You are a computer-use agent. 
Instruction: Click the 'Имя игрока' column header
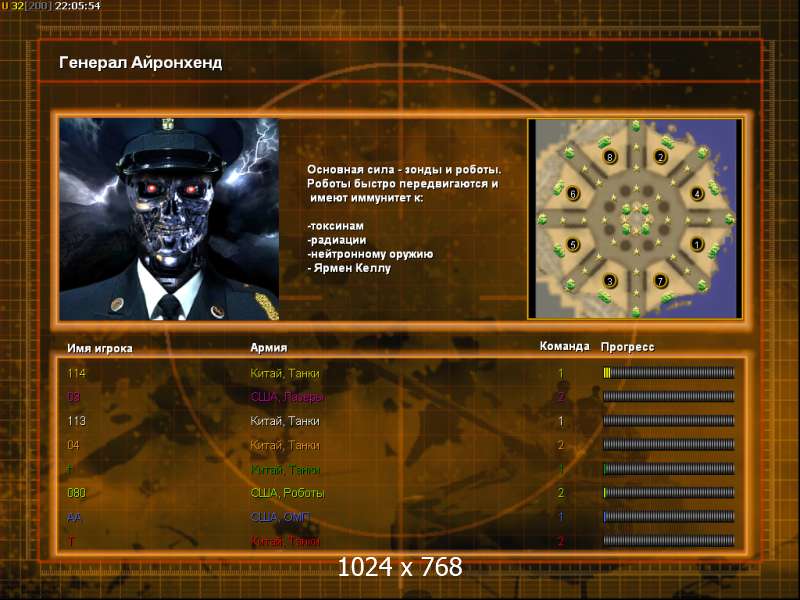pos(99,348)
